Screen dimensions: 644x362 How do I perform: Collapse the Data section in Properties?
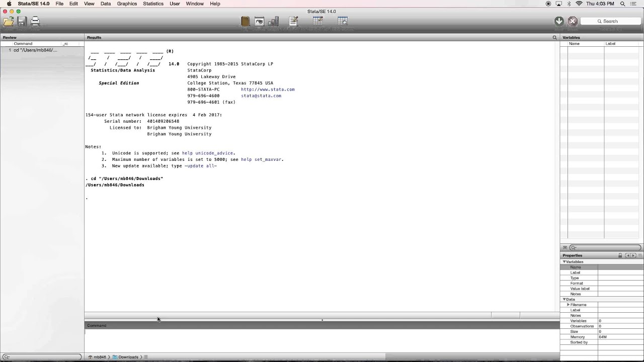[x=565, y=299]
